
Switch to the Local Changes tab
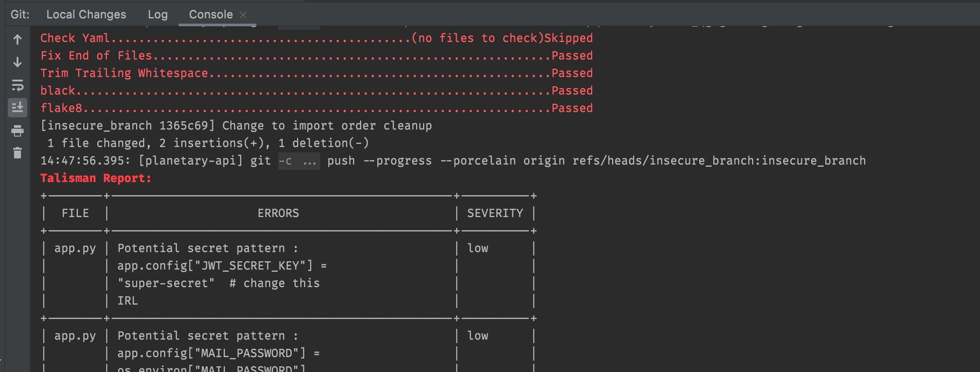pyautogui.click(x=86, y=14)
